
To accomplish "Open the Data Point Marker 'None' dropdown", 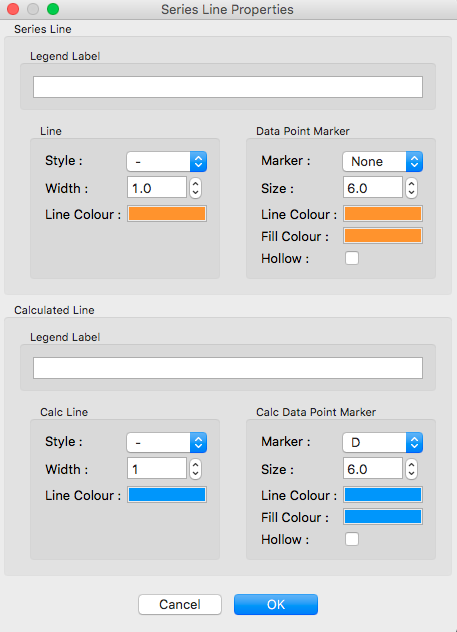I will 382,162.
